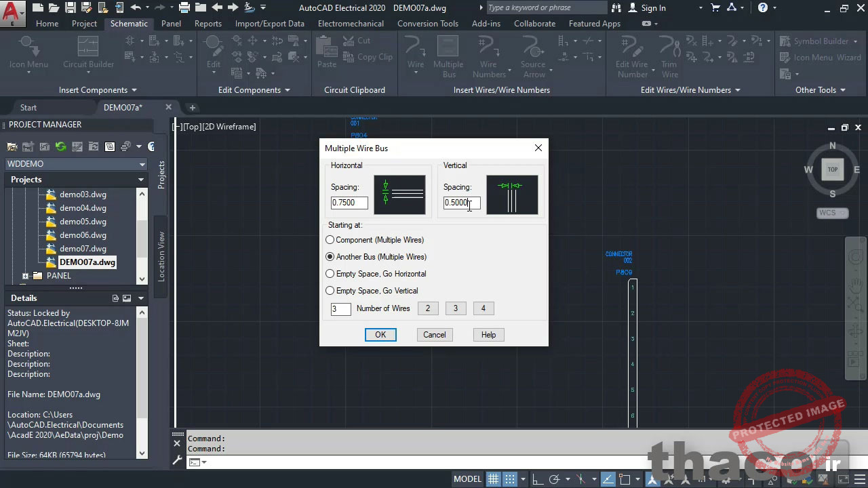868x488 pixels.
Task: Toggle grid display in the status bar
Action: 493,479
